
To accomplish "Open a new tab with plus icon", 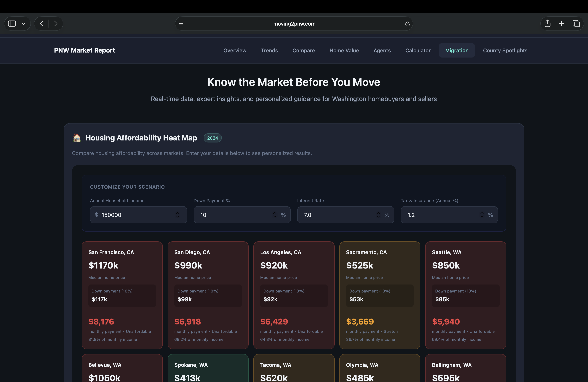I will (x=562, y=24).
